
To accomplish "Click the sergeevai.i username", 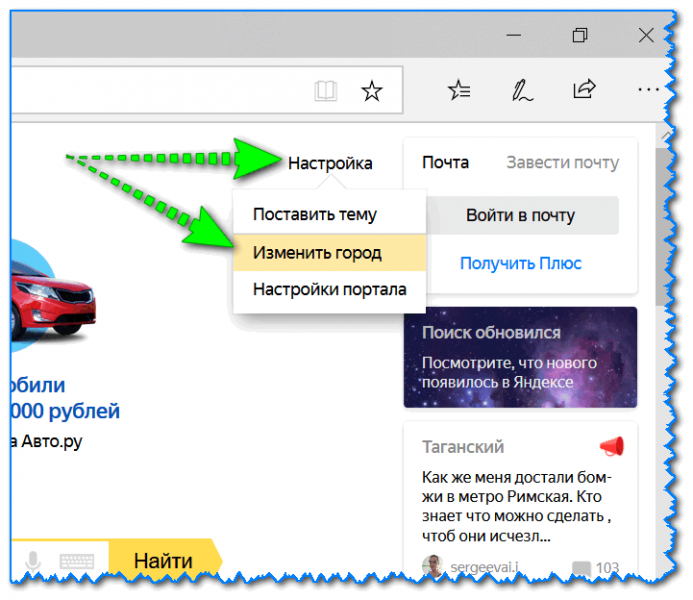I will coord(484,566).
